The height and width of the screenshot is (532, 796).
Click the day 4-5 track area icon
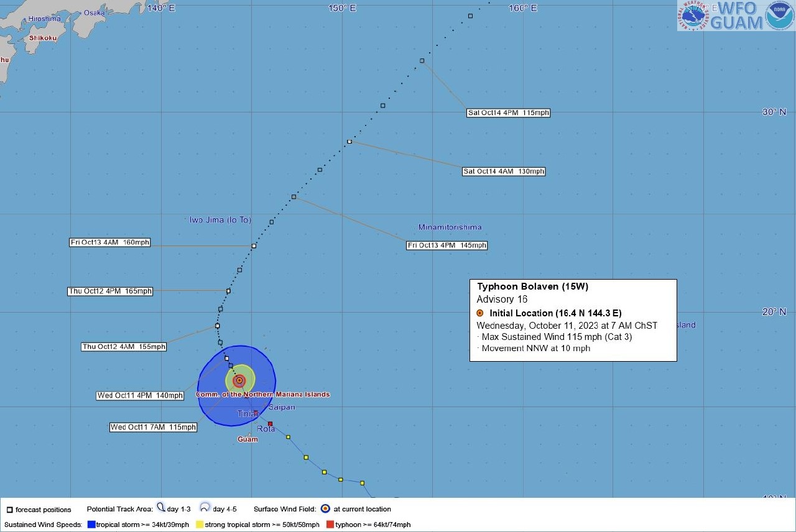click(x=205, y=508)
